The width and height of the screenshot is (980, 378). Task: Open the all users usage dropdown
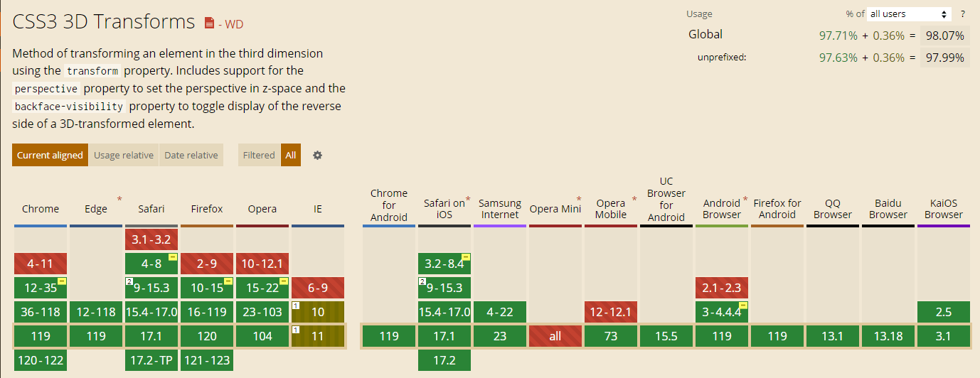tap(909, 14)
